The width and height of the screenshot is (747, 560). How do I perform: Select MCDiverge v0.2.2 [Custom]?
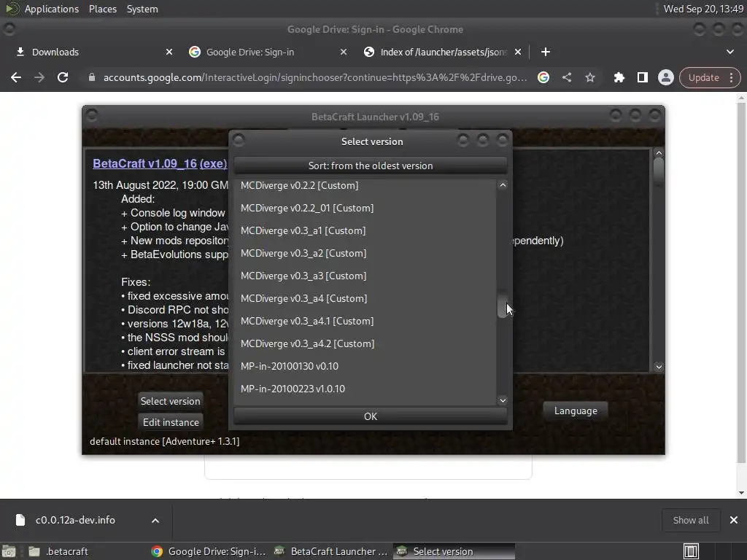click(x=365, y=185)
